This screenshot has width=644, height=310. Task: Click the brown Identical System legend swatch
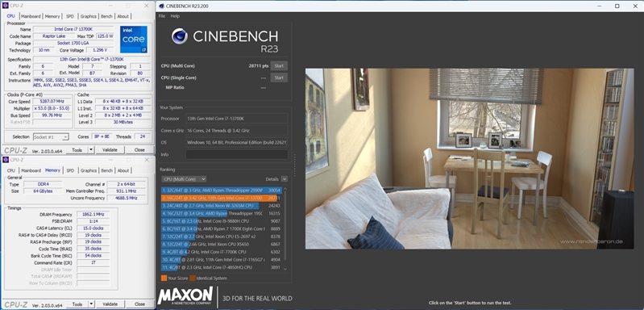[x=192, y=279]
